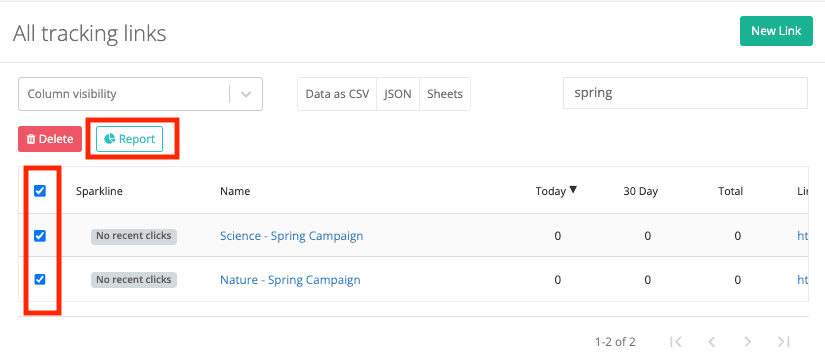Delete the selected links
Viewport: 825px width, 360px height.
tap(50, 139)
